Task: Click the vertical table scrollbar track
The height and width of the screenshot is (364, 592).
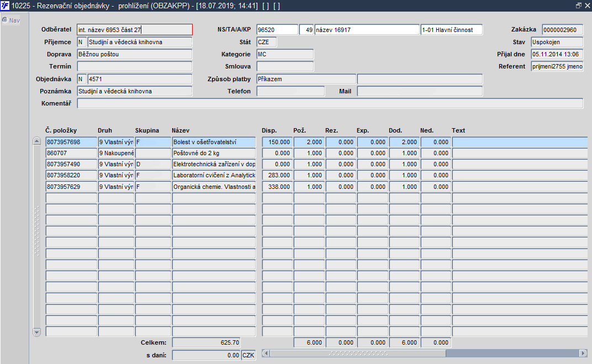Action: click(36, 237)
